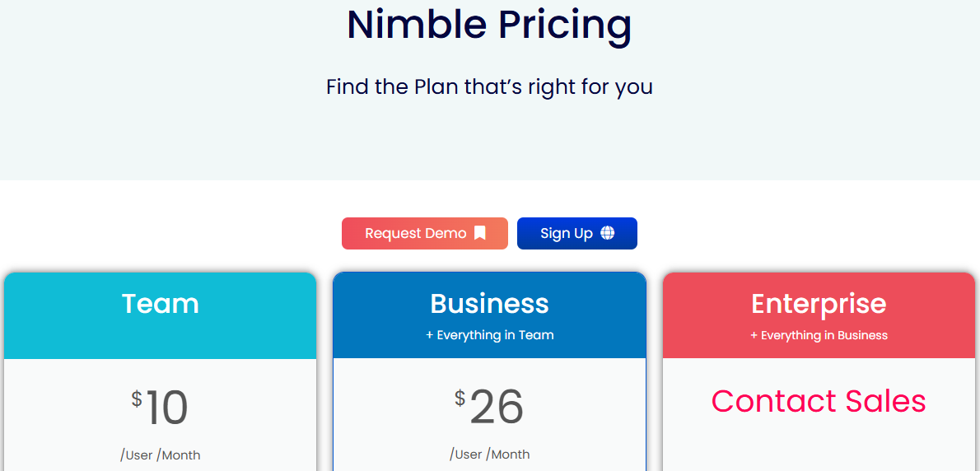This screenshot has height=471, width=980.
Task: Click the Enterprise pricing card body
Action: coord(819,415)
